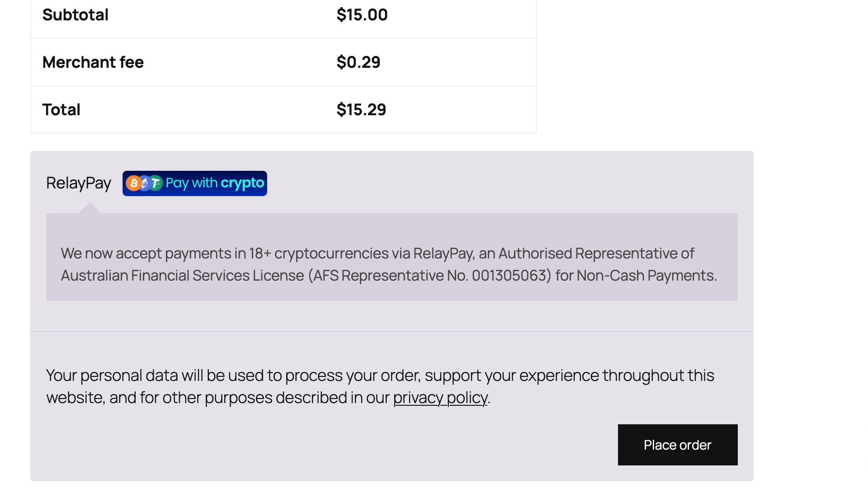Click the Merchant fee label
Image resolution: width=868 pixels, height=488 pixels.
93,62
